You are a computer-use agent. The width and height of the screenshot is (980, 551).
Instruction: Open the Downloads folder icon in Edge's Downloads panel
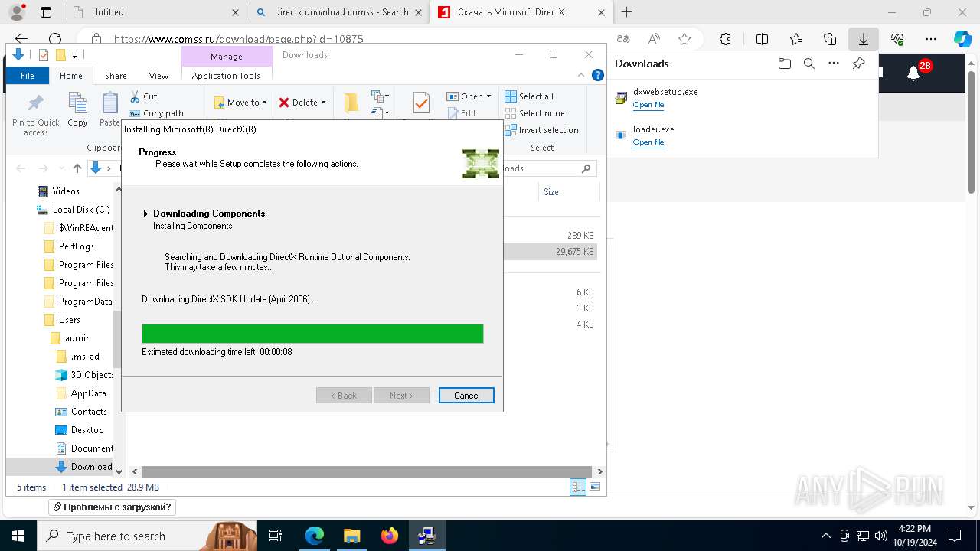[784, 64]
